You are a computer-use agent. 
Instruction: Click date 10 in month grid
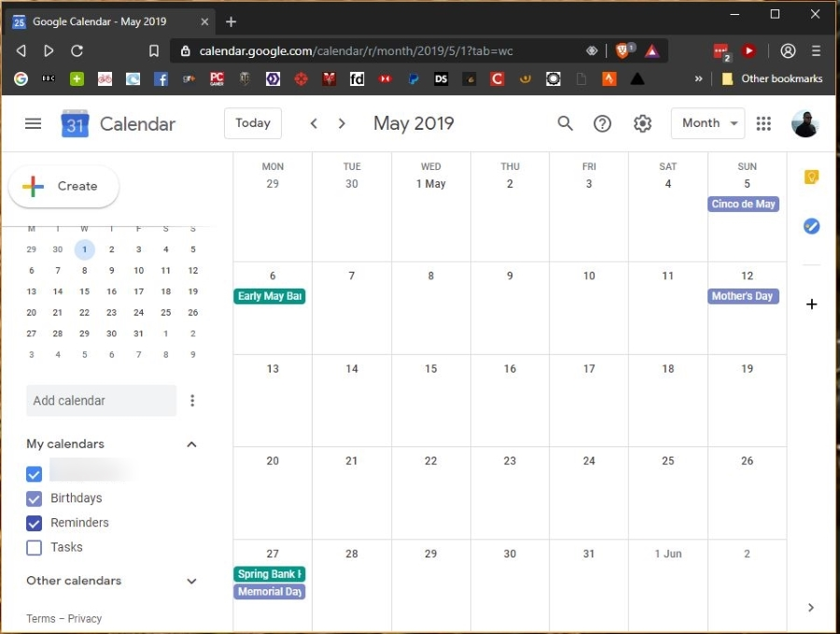(x=589, y=275)
